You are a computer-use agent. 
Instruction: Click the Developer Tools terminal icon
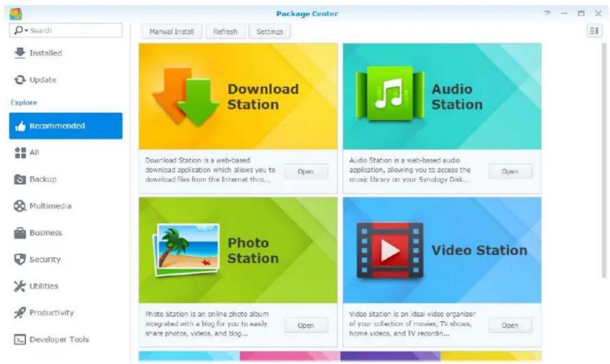pos(20,339)
